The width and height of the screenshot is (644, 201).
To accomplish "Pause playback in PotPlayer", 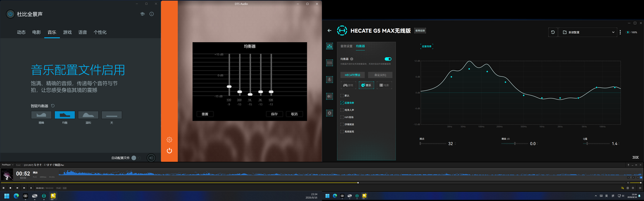I will tap(4, 188).
